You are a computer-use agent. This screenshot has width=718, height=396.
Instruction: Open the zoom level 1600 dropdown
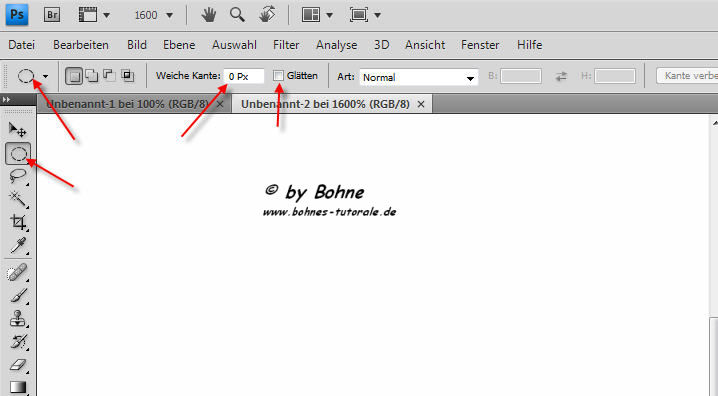pyautogui.click(x=153, y=16)
